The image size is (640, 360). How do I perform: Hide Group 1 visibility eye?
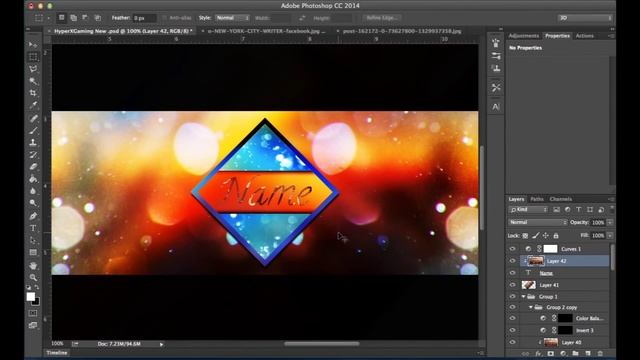(513, 296)
